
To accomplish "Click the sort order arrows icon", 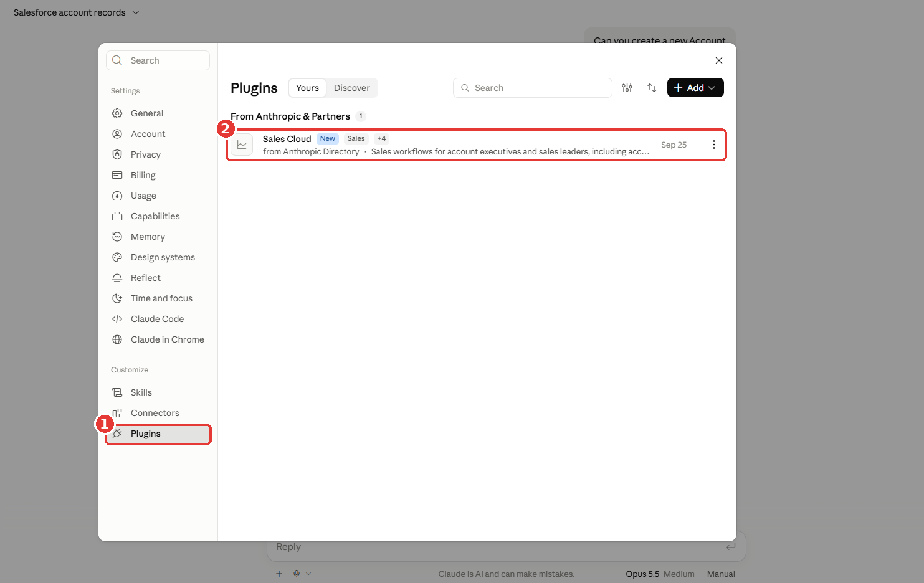I will tap(652, 88).
